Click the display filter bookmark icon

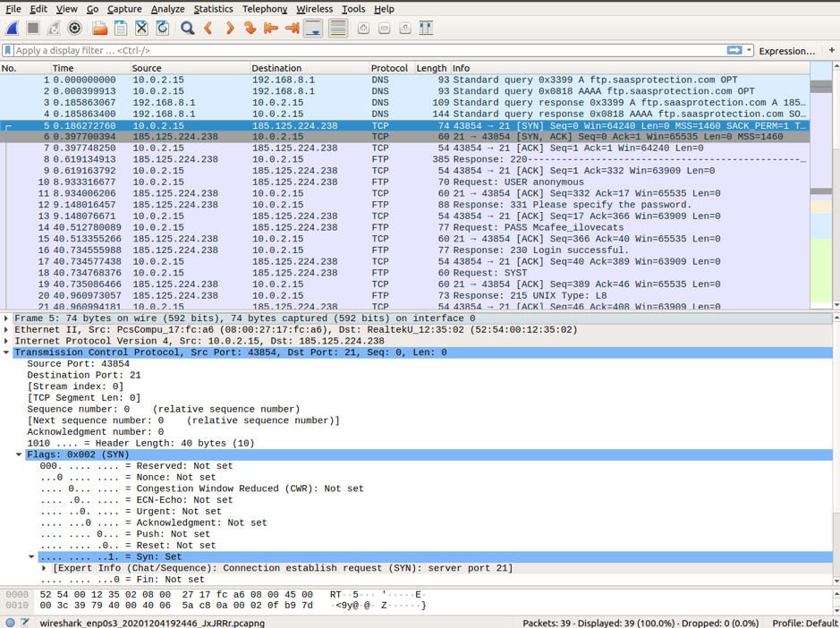(x=8, y=51)
